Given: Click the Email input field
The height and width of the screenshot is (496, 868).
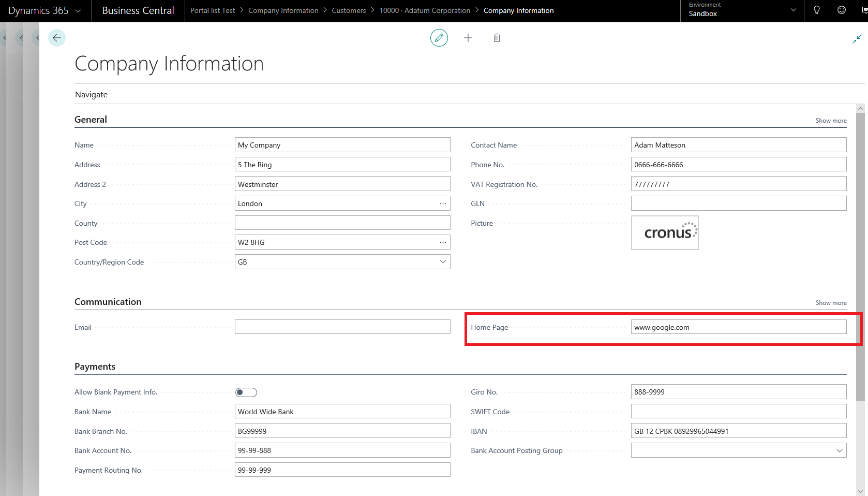Looking at the screenshot, I should [x=342, y=327].
